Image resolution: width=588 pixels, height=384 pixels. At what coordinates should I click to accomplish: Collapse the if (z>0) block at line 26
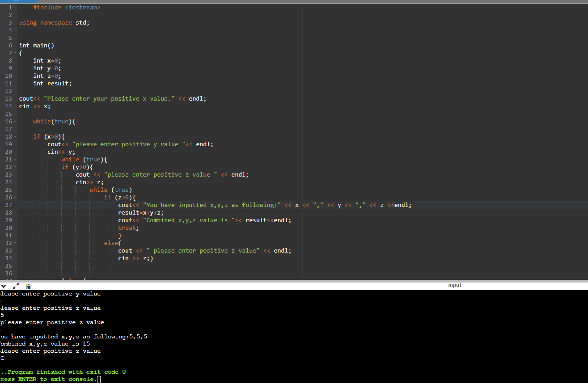click(x=15, y=198)
